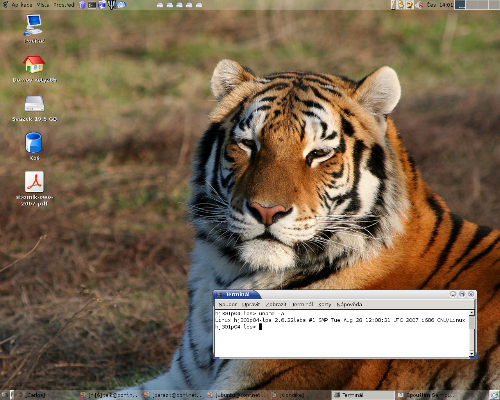Screen dimensions: 500x400
Task: Select the Terminal button in the taskbar
Action: click(x=363, y=395)
